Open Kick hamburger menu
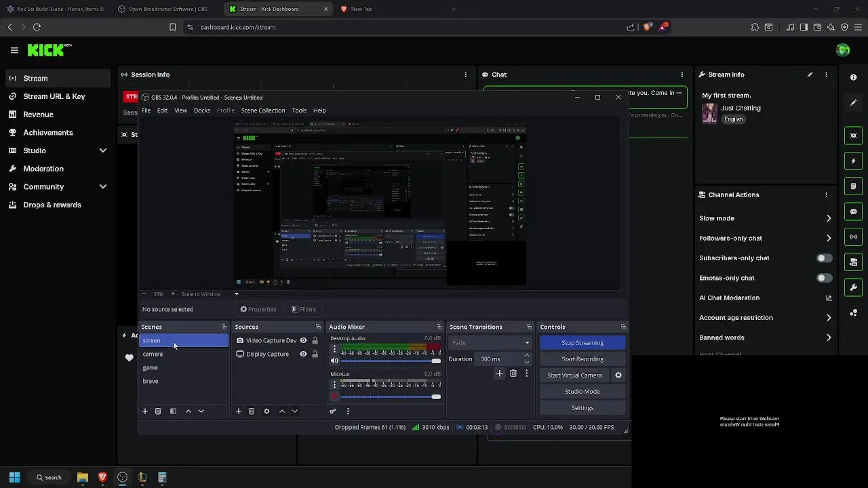 click(14, 50)
